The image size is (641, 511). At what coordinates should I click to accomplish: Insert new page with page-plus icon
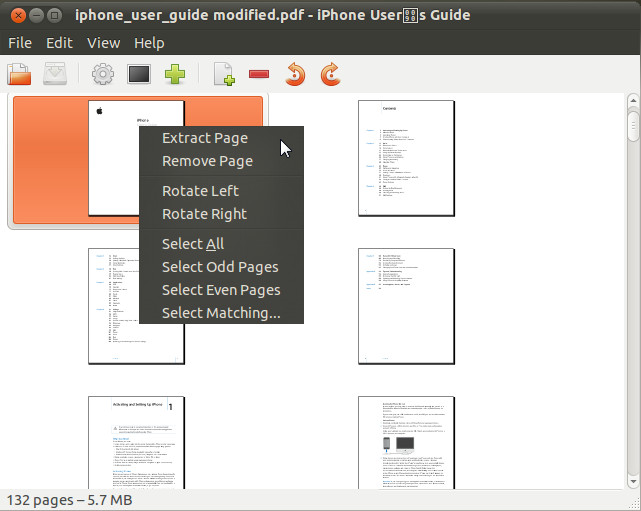coord(224,74)
